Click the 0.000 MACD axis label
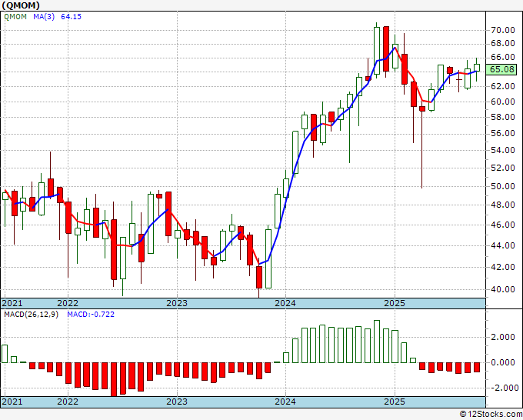The image size is (523, 420). 503,362
